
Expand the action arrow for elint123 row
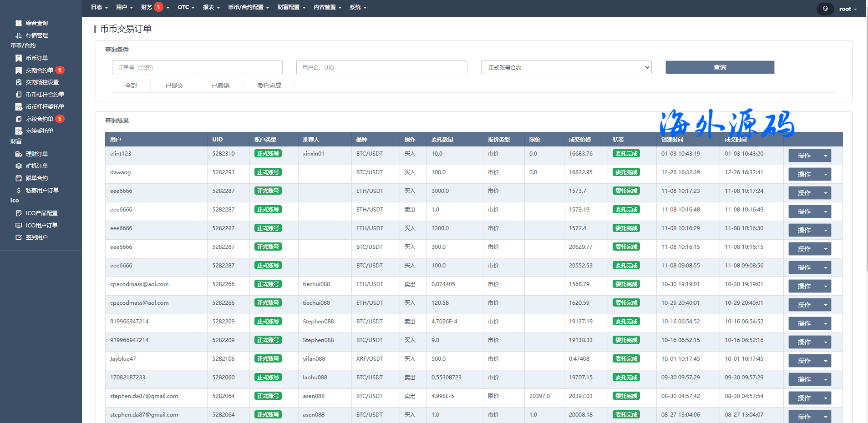pos(826,156)
